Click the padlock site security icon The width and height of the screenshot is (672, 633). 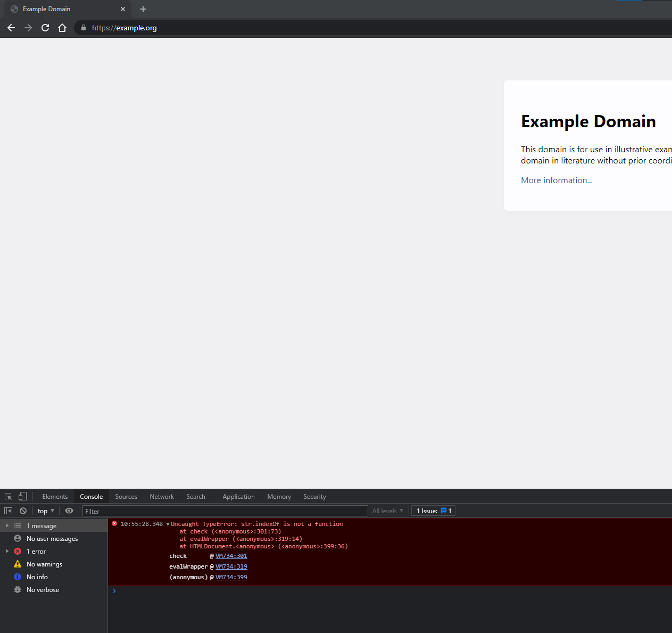pos(84,28)
